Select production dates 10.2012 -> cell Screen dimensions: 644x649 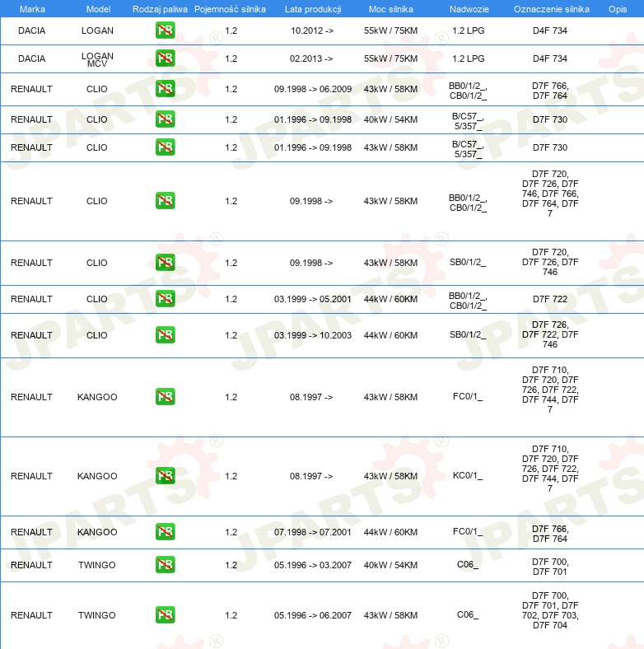pyautogui.click(x=312, y=30)
